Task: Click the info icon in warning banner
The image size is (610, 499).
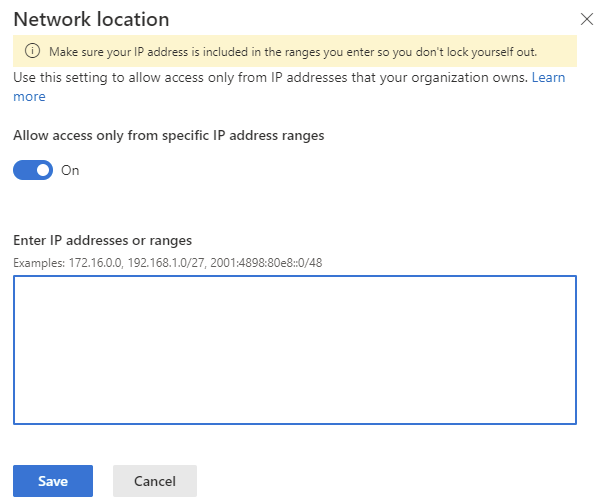Action: pyautogui.click(x=31, y=51)
